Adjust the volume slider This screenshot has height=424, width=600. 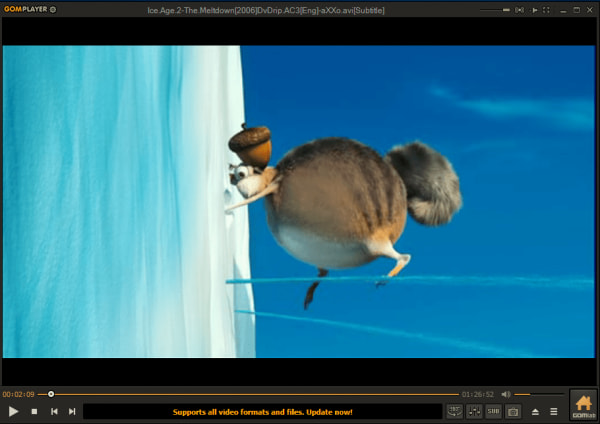[538, 394]
